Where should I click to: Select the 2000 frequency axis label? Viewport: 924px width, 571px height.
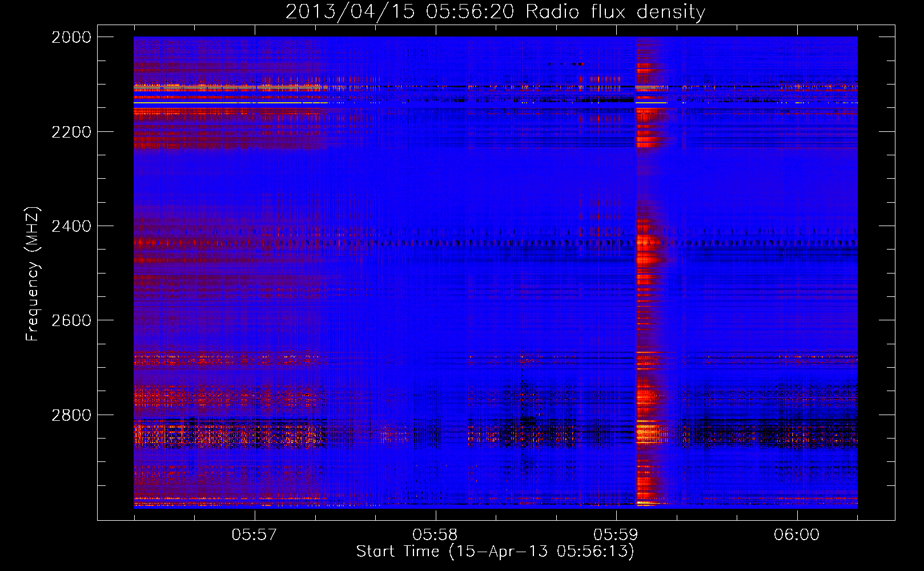[71, 37]
